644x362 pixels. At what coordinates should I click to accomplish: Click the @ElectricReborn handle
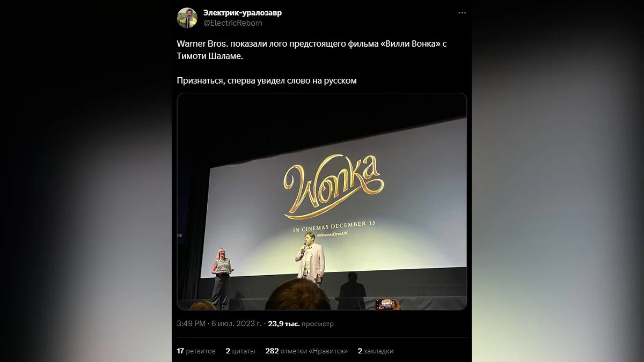coord(232,23)
